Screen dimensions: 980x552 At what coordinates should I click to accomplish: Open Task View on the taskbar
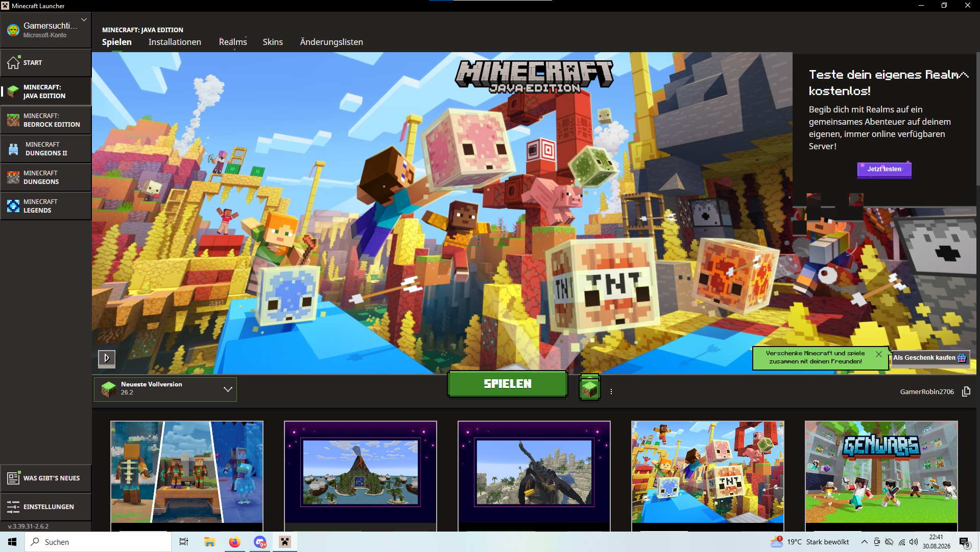pyautogui.click(x=184, y=542)
